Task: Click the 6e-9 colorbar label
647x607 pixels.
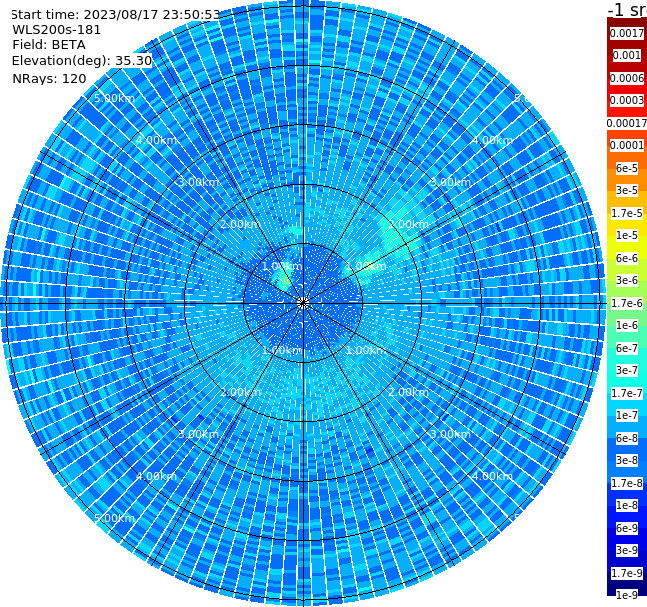Action: [627, 528]
